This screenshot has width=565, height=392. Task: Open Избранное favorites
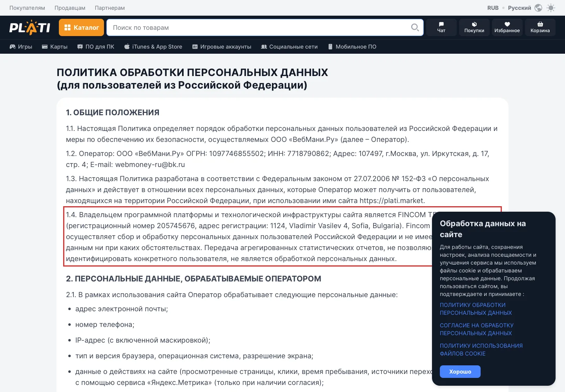tap(507, 27)
